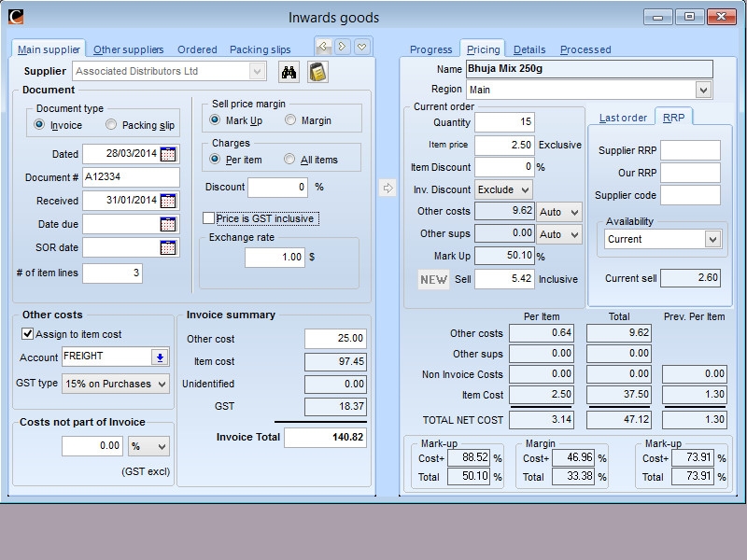747x560 pixels.
Task: Switch to the Main supplier tab
Action: (x=49, y=49)
